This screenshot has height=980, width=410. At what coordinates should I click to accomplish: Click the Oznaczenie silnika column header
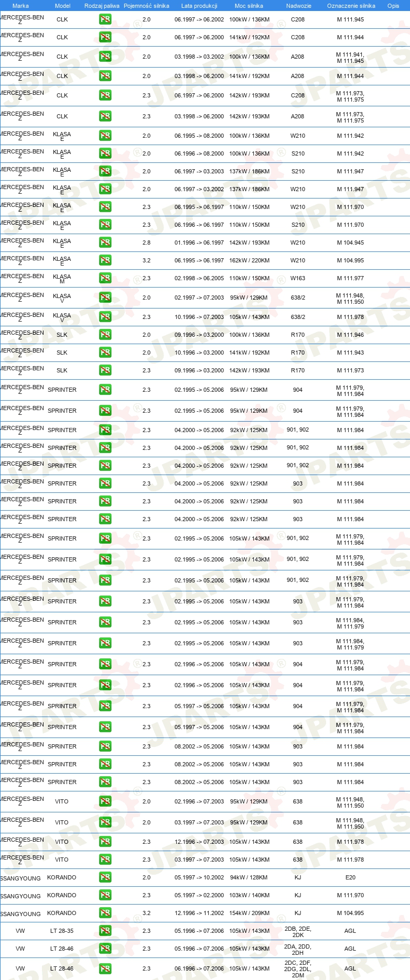click(351, 6)
